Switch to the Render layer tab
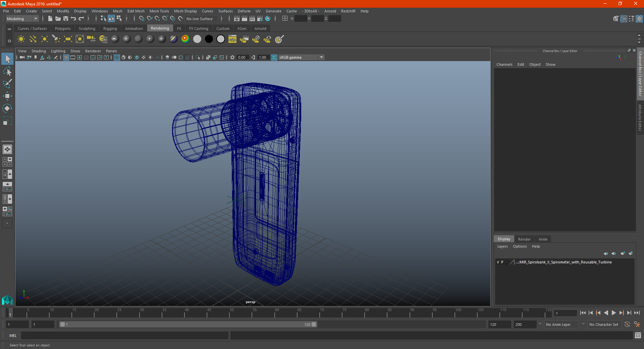644x349 pixels. click(x=524, y=239)
